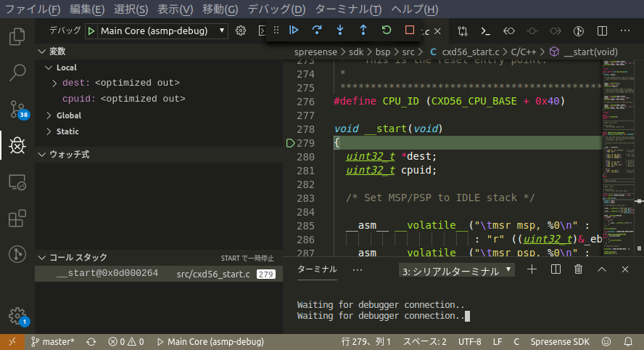The image size is (644, 350).
Task: Open notifications bell in status bar
Action: click(x=628, y=342)
